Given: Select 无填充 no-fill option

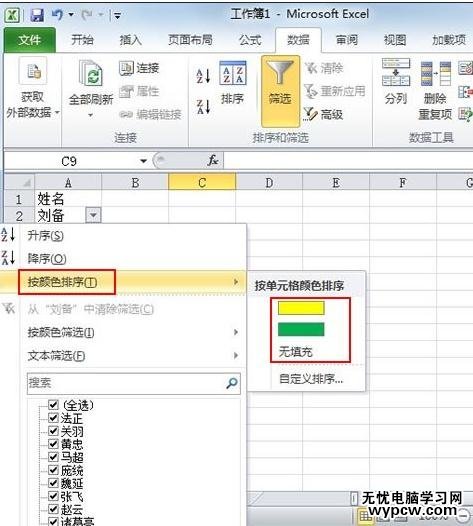Looking at the screenshot, I should click(x=296, y=352).
